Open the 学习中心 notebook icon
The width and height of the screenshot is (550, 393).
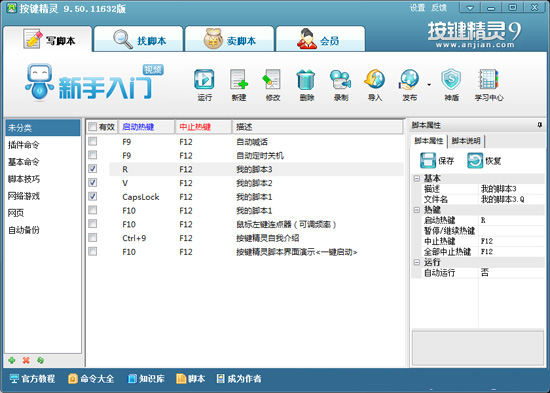489,80
